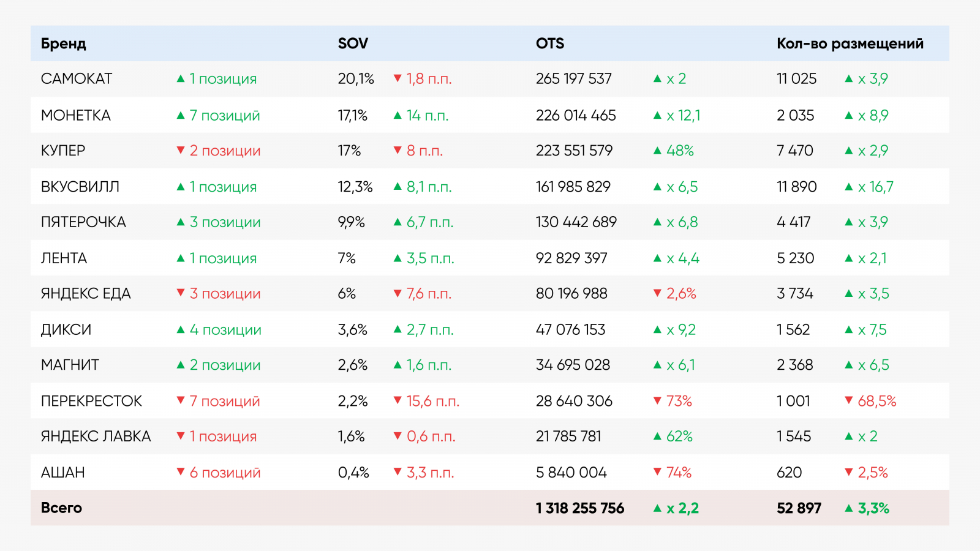Click the SOV column header
Image resolution: width=980 pixels, height=551 pixels.
tap(353, 43)
